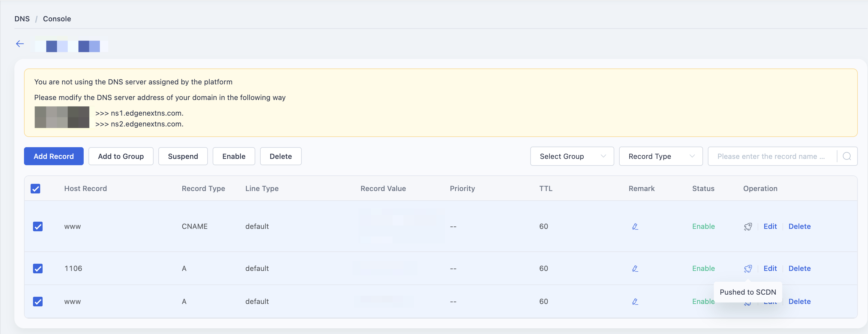Uncheck the www CNAME record checkbox
The height and width of the screenshot is (334, 868).
(38, 226)
